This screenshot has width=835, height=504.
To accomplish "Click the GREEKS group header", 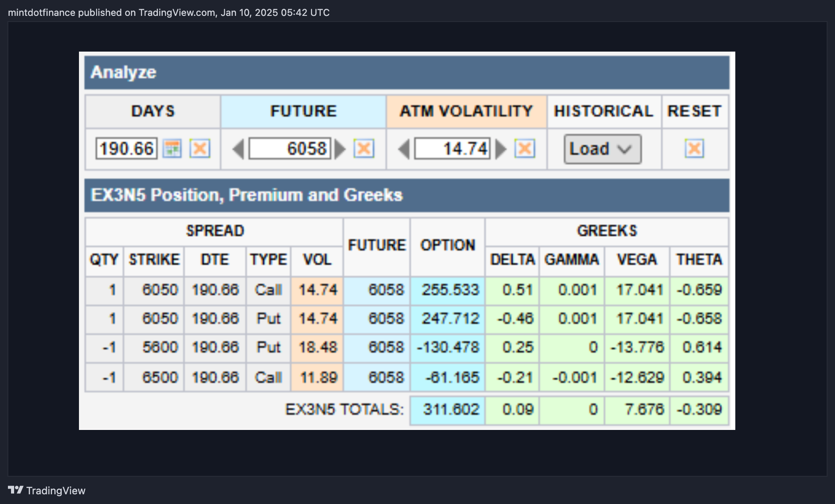I will click(x=607, y=231).
